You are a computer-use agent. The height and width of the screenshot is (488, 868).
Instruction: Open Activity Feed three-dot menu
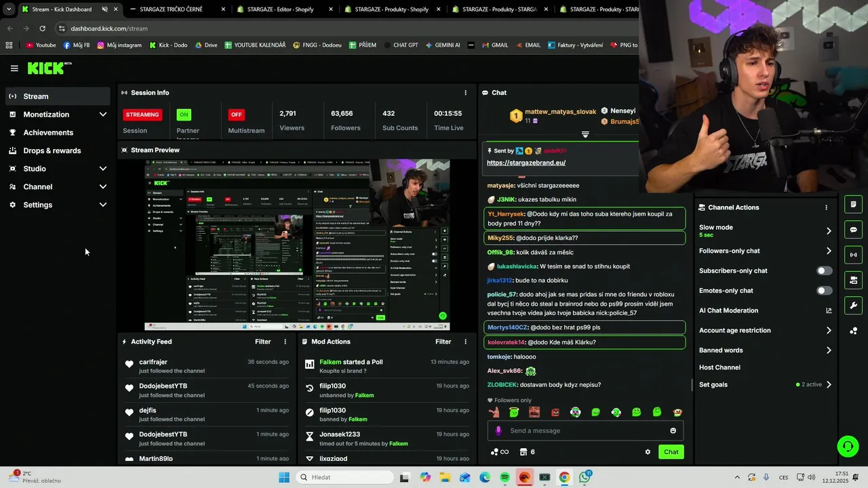[285, 342]
